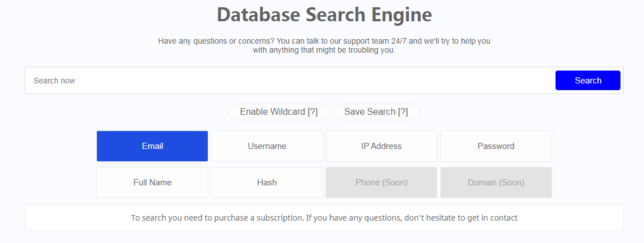Select the Password search type
The height and width of the screenshot is (243, 644).
(496, 146)
